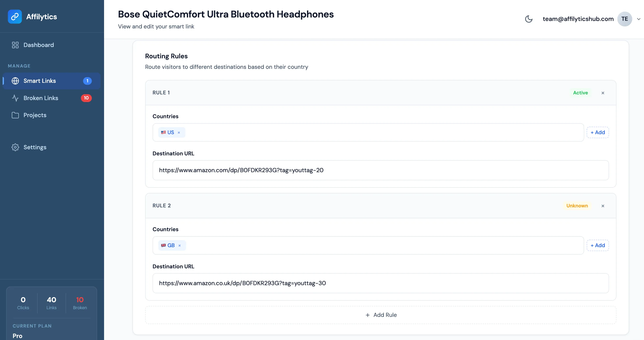Viewport: 644px width, 340px height.
Task: Click the 10 Broken stat
Action: click(x=80, y=303)
